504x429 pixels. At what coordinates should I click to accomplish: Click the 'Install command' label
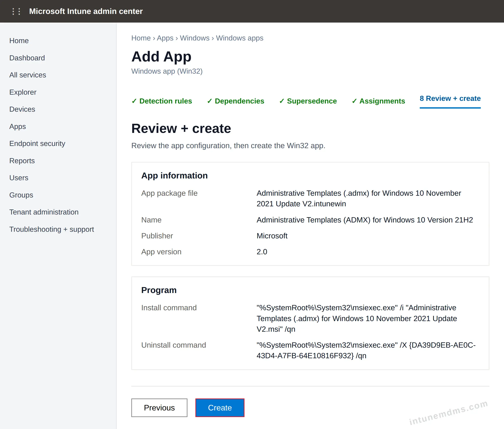click(x=169, y=308)
